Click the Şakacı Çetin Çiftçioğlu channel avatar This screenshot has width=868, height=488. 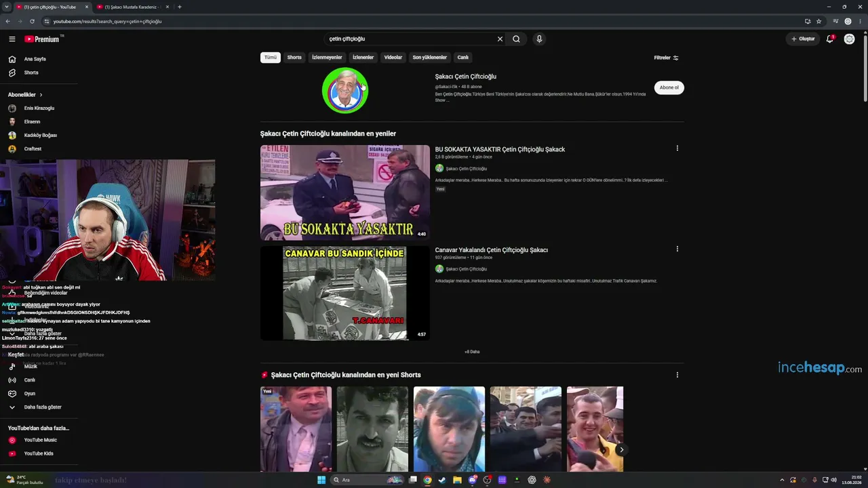pyautogui.click(x=345, y=91)
